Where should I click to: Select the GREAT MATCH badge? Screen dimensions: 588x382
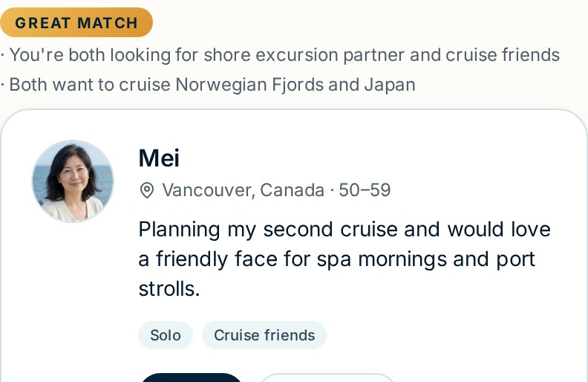pyautogui.click(x=76, y=22)
